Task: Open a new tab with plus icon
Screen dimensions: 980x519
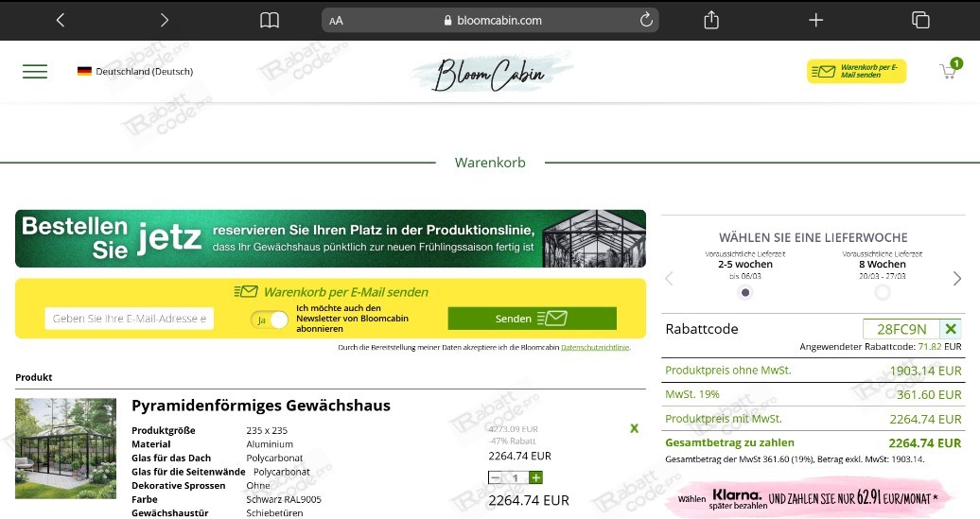Action: pyautogui.click(x=815, y=20)
